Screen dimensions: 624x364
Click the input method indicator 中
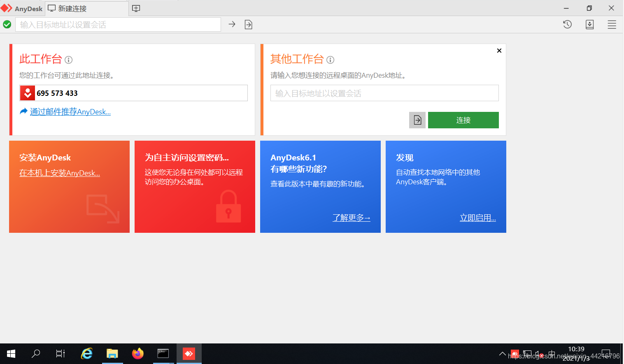click(552, 354)
